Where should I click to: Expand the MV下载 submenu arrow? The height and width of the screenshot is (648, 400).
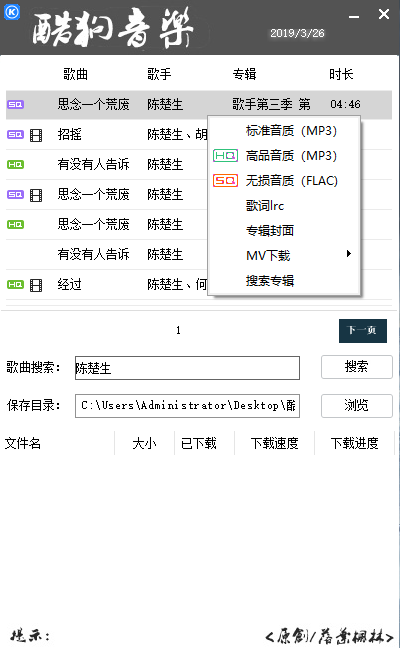tap(349, 254)
